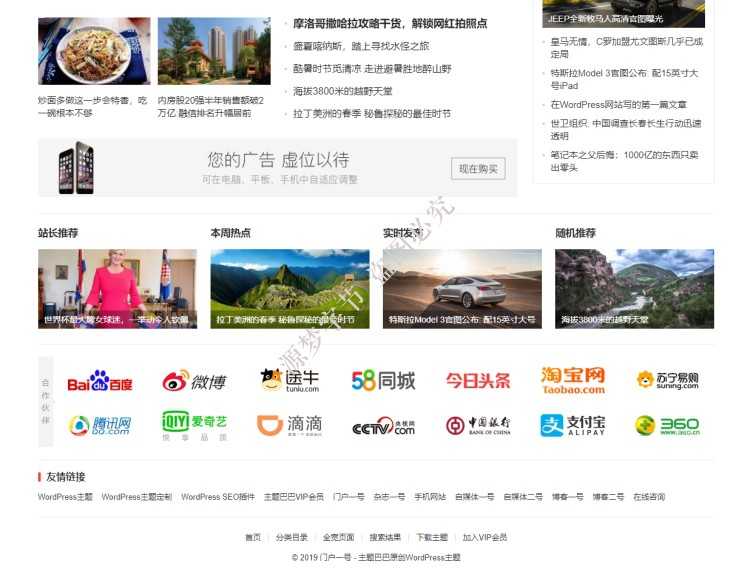The width and height of the screenshot is (750, 577).
Task: Go to 下载主题 in footer menu
Action: click(x=432, y=537)
